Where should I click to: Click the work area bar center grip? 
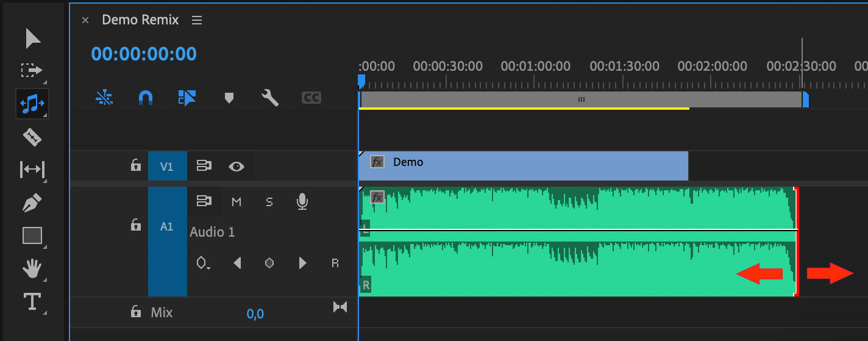click(582, 99)
